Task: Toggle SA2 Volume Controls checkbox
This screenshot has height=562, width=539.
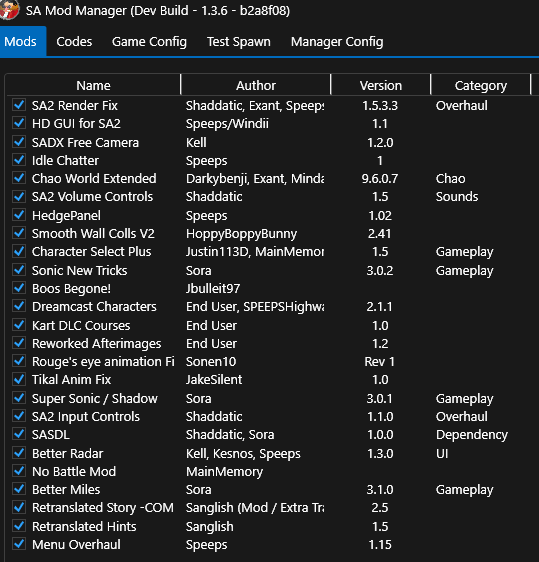Action: (x=19, y=196)
